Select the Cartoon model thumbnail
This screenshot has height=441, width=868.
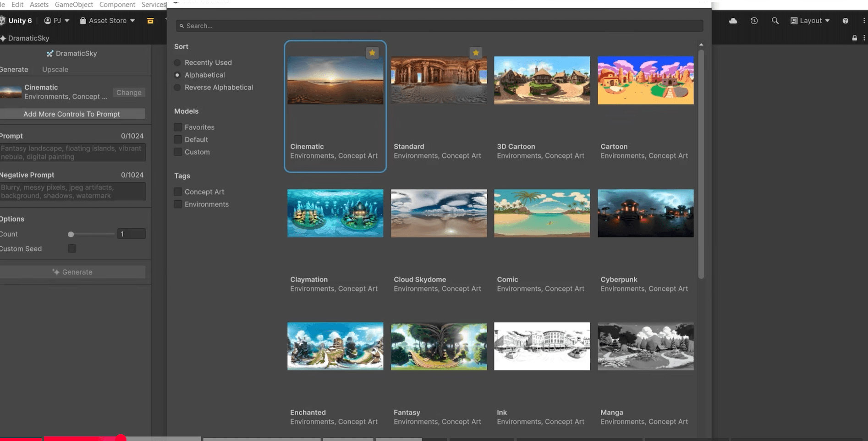(x=646, y=80)
